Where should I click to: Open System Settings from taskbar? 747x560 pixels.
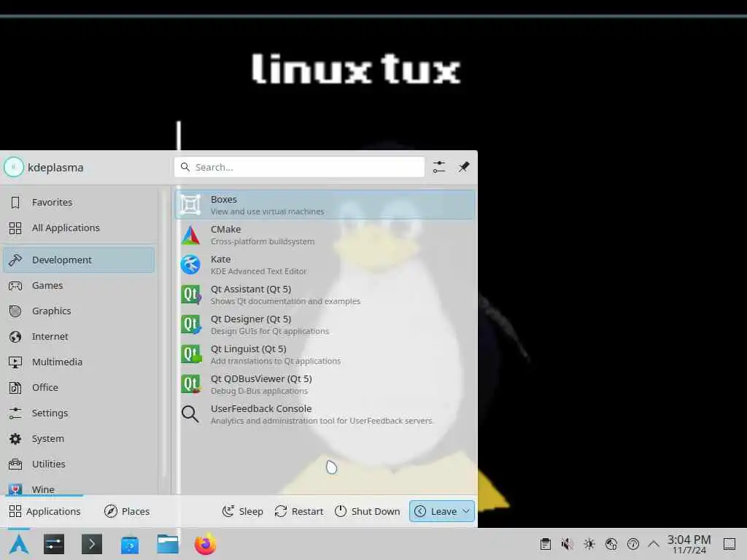click(x=54, y=544)
